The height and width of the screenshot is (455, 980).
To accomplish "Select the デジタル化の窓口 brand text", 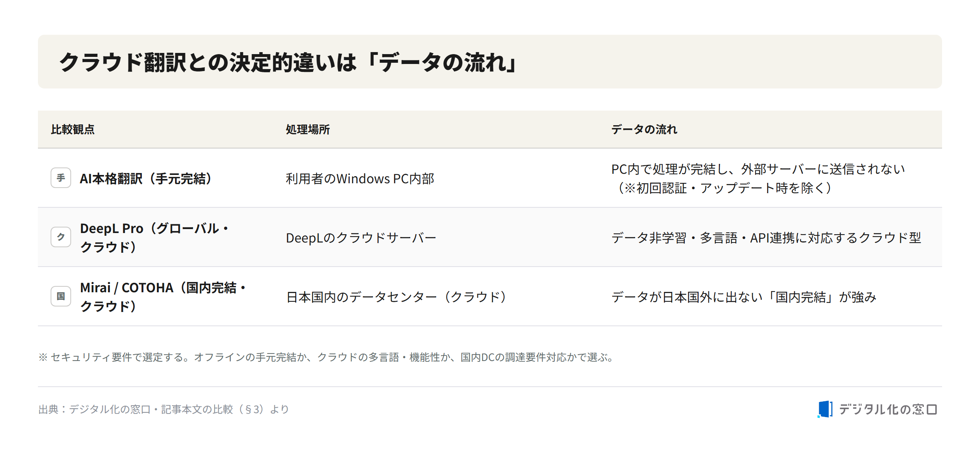I will [888, 409].
